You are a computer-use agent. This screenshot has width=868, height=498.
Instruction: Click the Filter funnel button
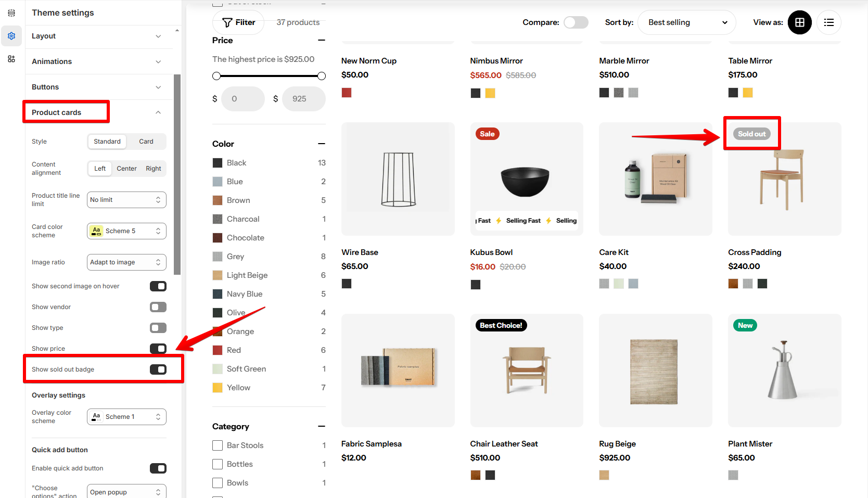click(239, 22)
